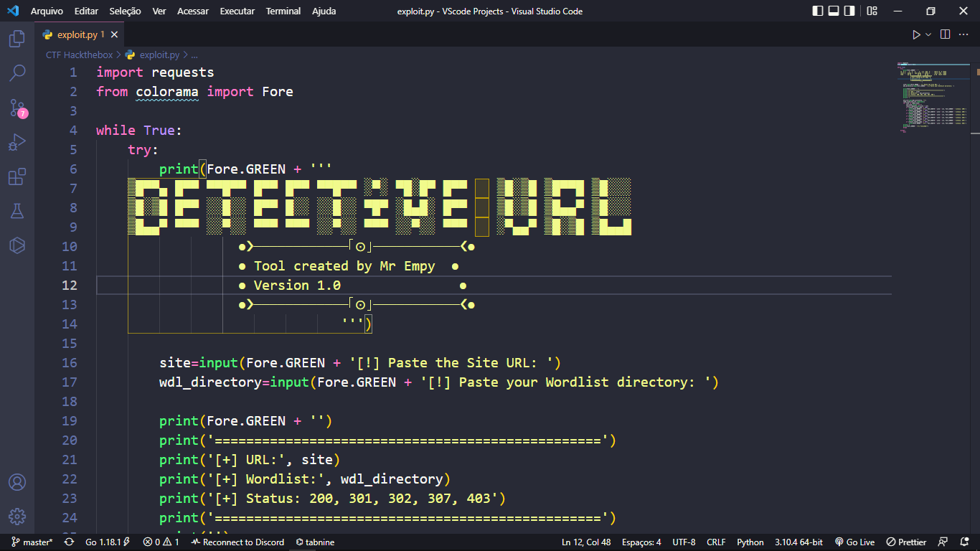Screen dimensions: 980x551
Task: Run the Python file with play button
Action: tap(916, 34)
